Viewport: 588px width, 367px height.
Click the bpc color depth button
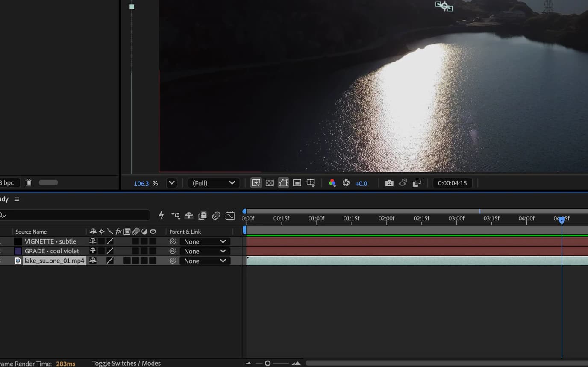tap(7, 182)
